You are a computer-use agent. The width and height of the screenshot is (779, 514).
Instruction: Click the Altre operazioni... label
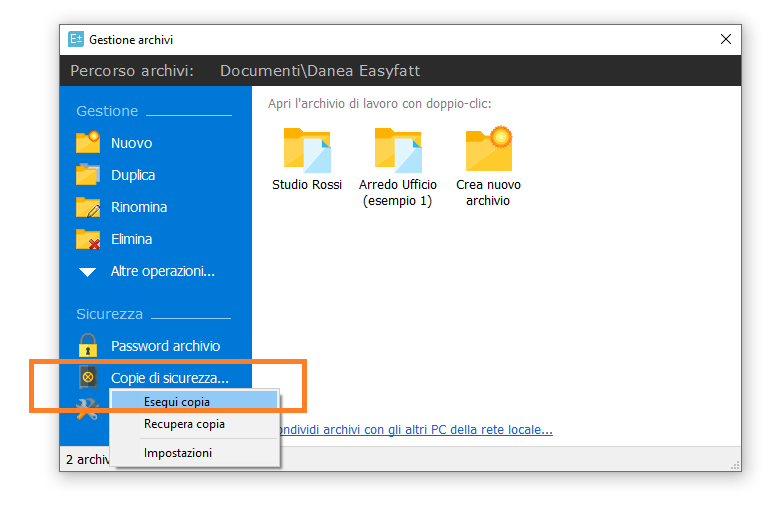163,271
